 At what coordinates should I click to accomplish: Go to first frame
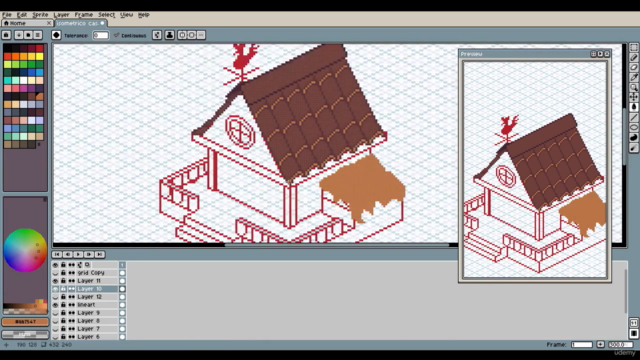point(57,254)
